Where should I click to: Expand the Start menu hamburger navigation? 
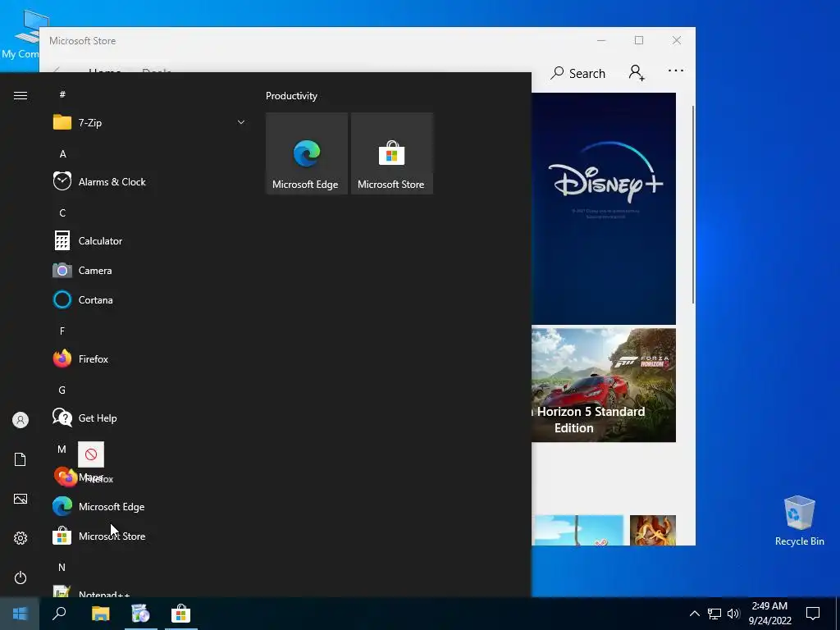(x=21, y=95)
